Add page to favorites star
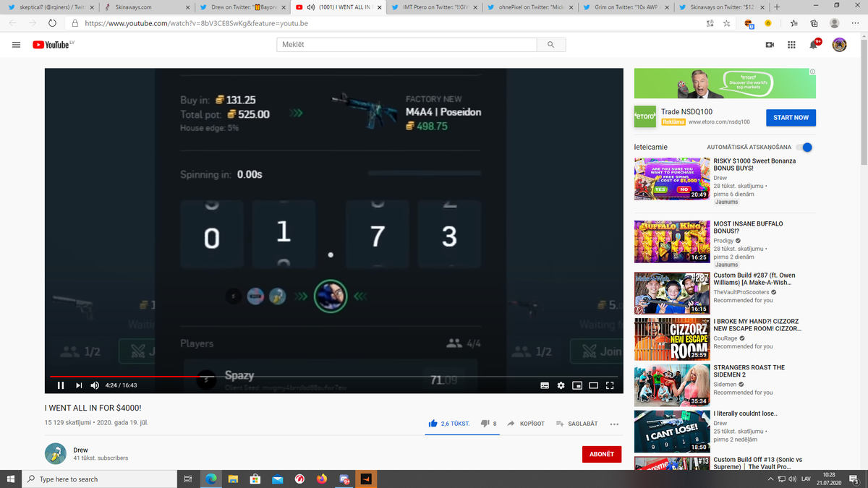The height and width of the screenshot is (488, 868). pyautogui.click(x=726, y=23)
